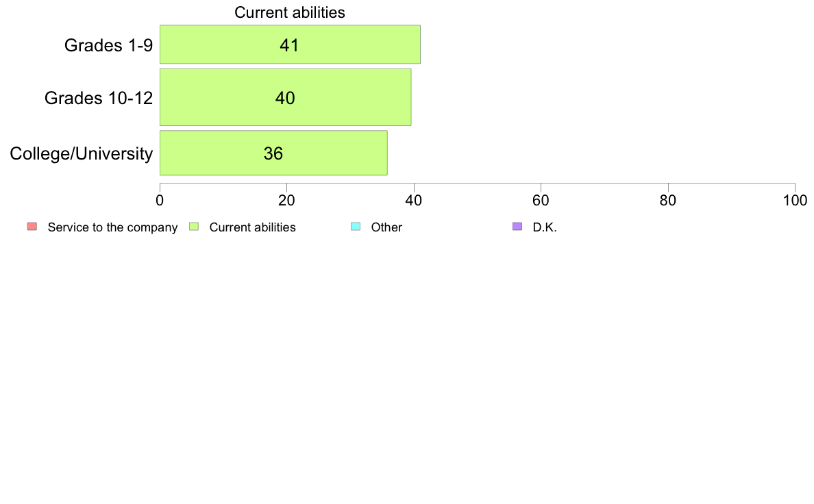814x504 pixels.
Task: Click the College/University axis label
Action: (82, 153)
